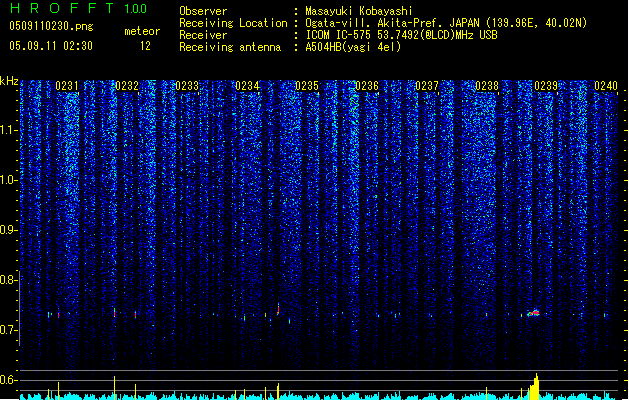Click the bright meteor echo near 0239
The image size is (629, 400).
(534, 313)
